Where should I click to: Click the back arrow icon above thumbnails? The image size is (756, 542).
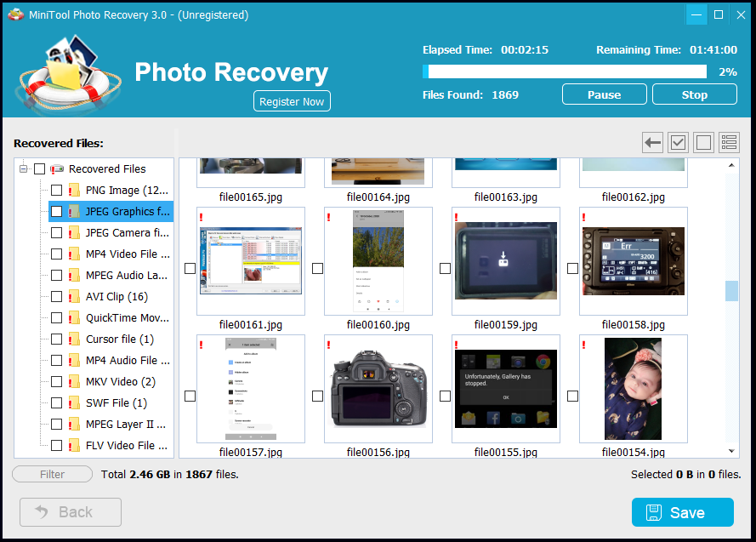pyautogui.click(x=652, y=142)
